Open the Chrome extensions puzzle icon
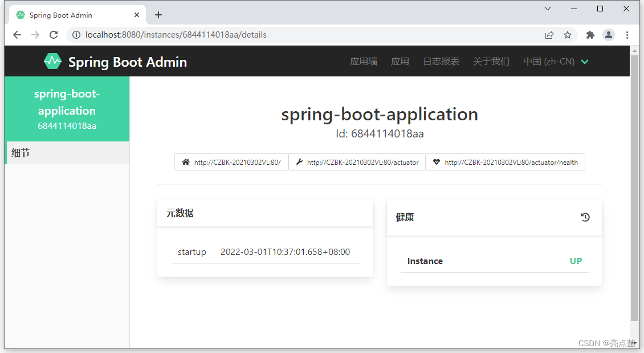This screenshot has height=353, width=644. (590, 35)
